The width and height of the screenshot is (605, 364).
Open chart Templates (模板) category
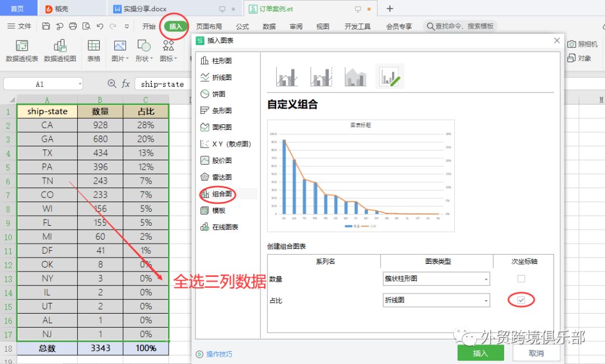[213, 210]
